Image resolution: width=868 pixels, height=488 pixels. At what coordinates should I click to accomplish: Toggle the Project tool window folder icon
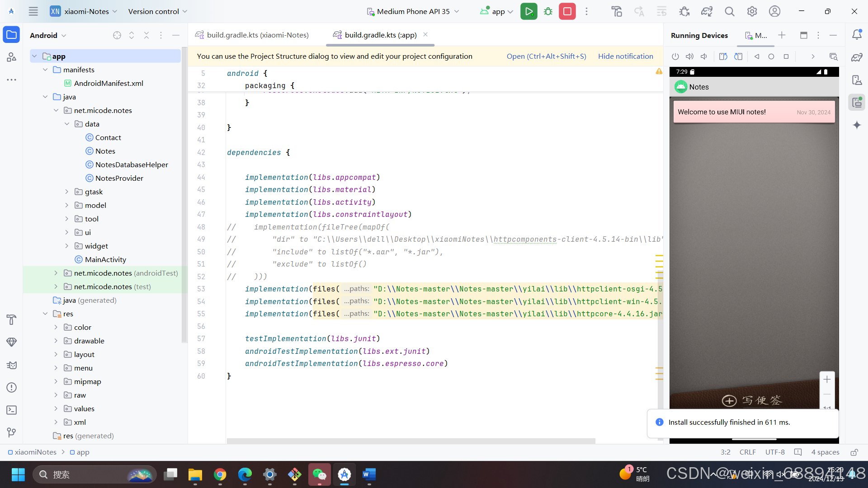click(11, 35)
